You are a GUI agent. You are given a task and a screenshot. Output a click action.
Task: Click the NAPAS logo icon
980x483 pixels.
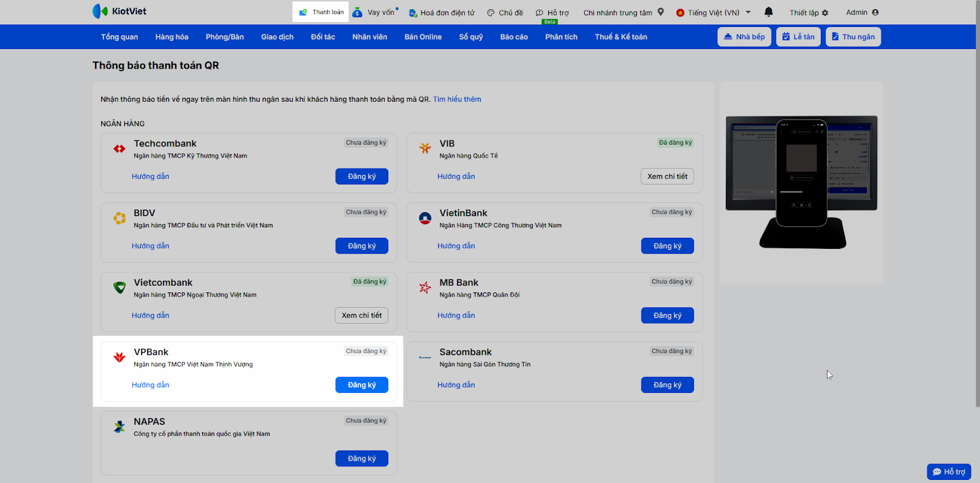(x=119, y=427)
